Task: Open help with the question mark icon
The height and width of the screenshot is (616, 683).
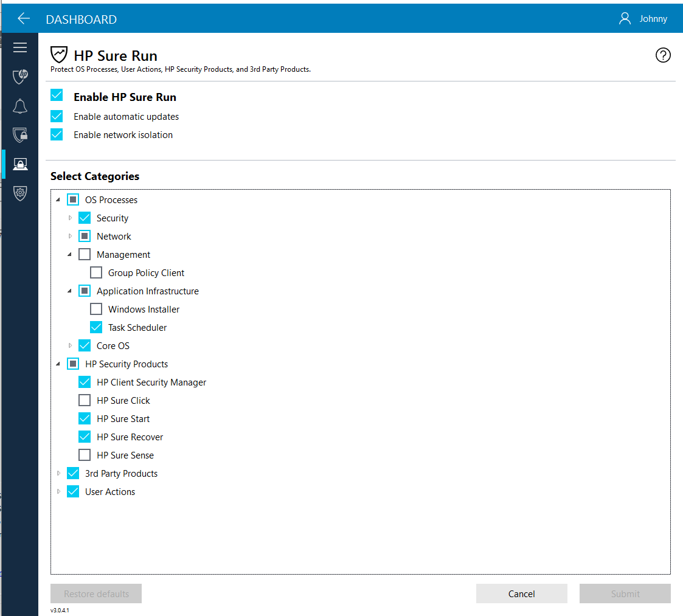Action: [x=663, y=55]
